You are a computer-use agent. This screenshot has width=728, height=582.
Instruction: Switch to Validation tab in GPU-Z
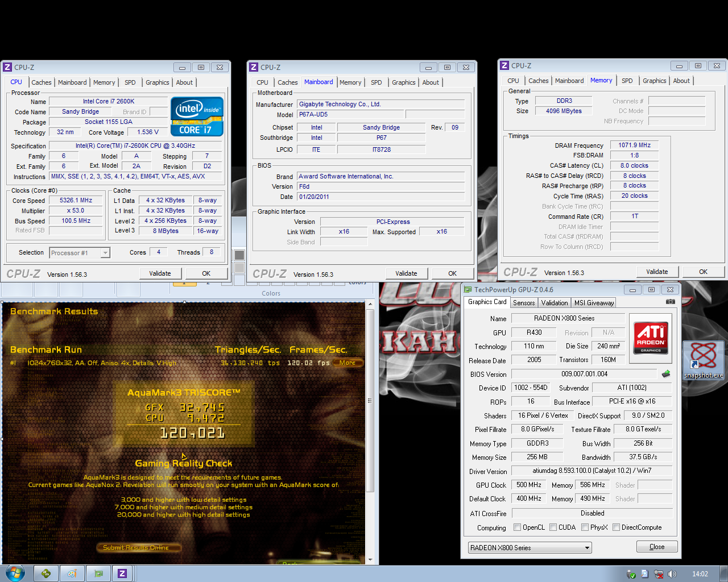coord(555,303)
